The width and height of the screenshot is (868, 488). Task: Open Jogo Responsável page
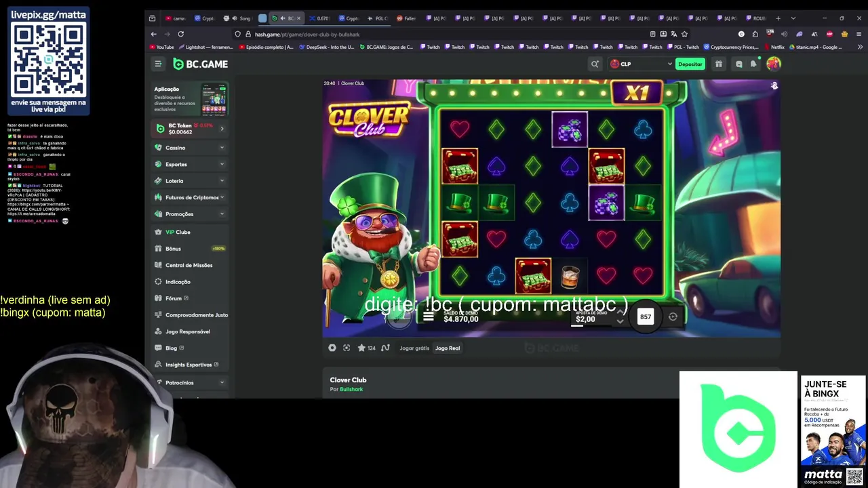click(191, 331)
